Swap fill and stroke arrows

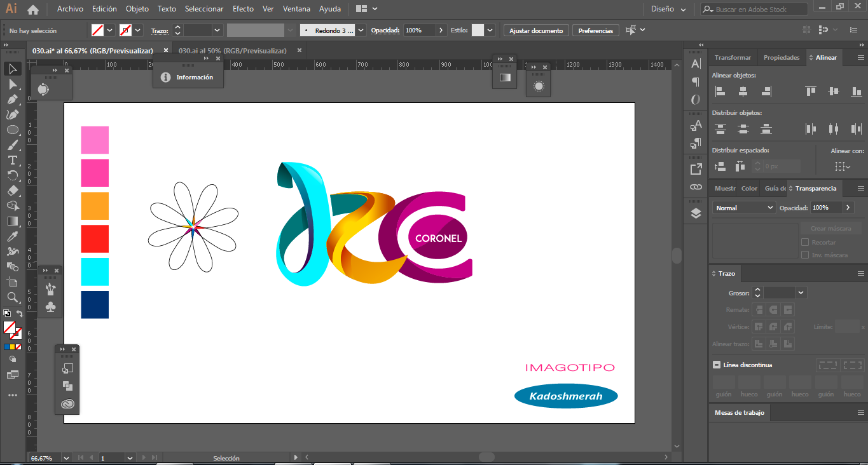click(19, 314)
